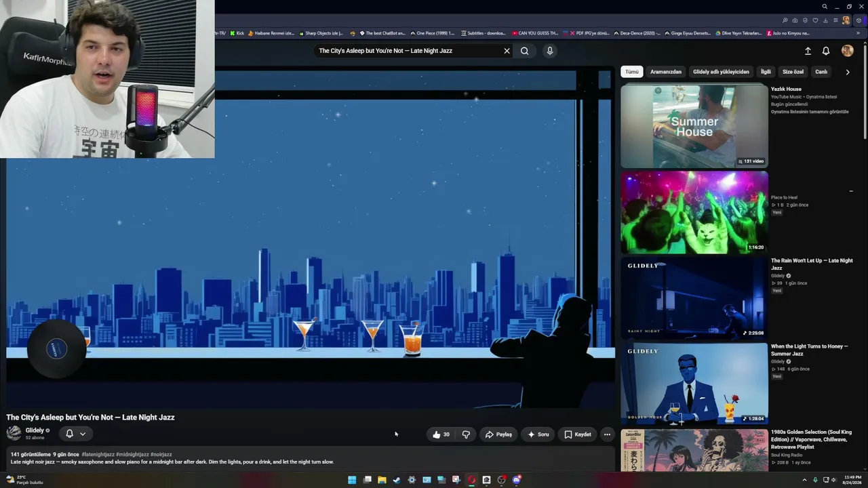Open more actions three-dot menu
Image resolution: width=868 pixels, height=488 pixels.
pyautogui.click(x=607, y=434)
